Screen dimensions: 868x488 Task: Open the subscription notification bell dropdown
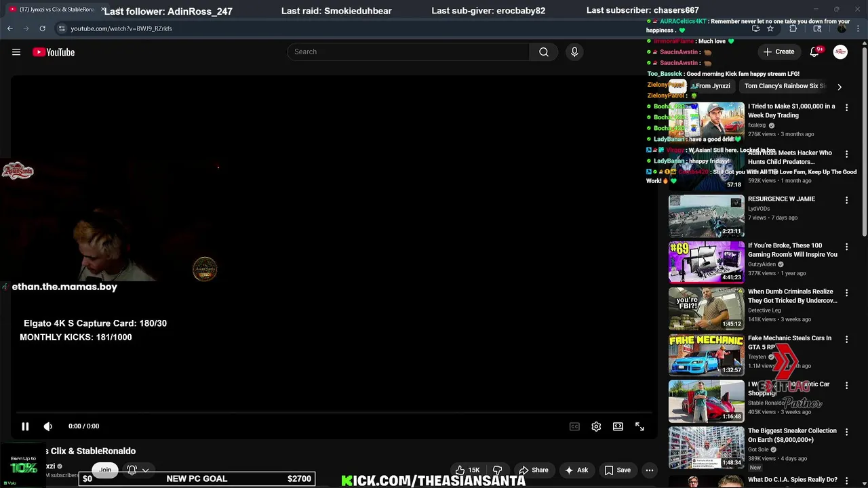click(x=138, y=470)
